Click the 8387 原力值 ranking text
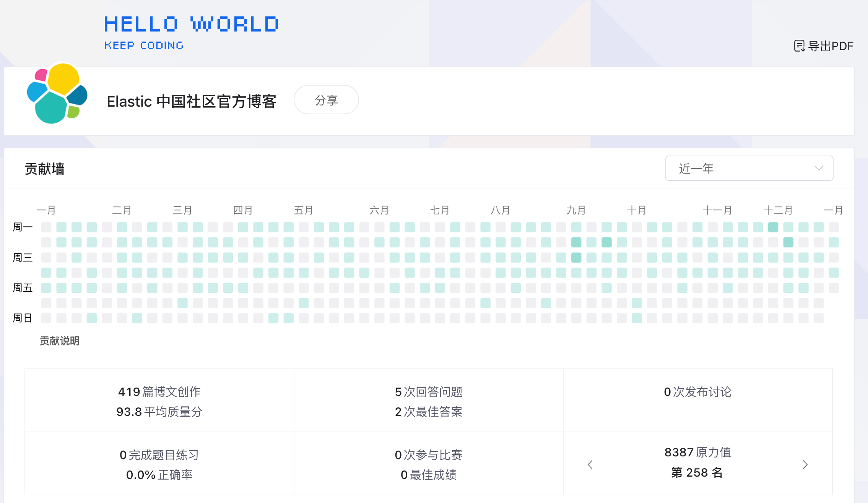Viewport: 868px width, 503px height. [x=697, y=453]
